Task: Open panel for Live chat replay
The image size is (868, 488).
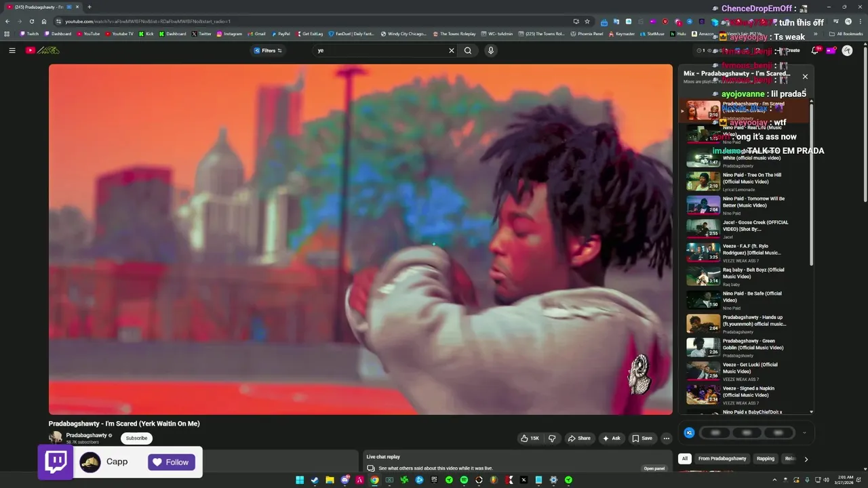Action: point(654,468)
